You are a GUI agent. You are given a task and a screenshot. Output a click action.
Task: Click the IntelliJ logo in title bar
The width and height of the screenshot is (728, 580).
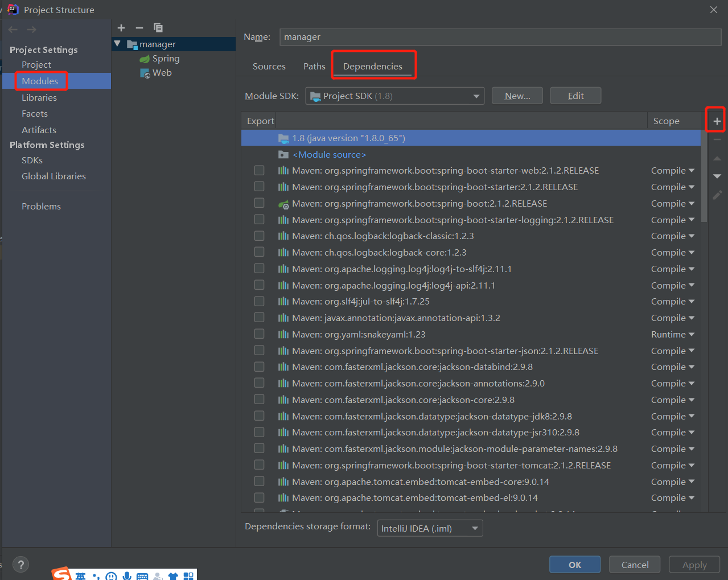pyautogui.click(x=13, y=9)
